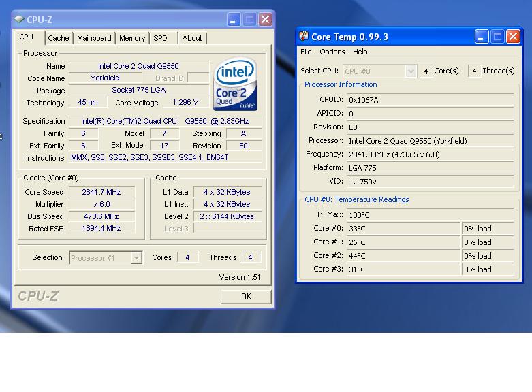Click the Multiplier value x 6.0

pyautogui.click(x=101, y=204)
